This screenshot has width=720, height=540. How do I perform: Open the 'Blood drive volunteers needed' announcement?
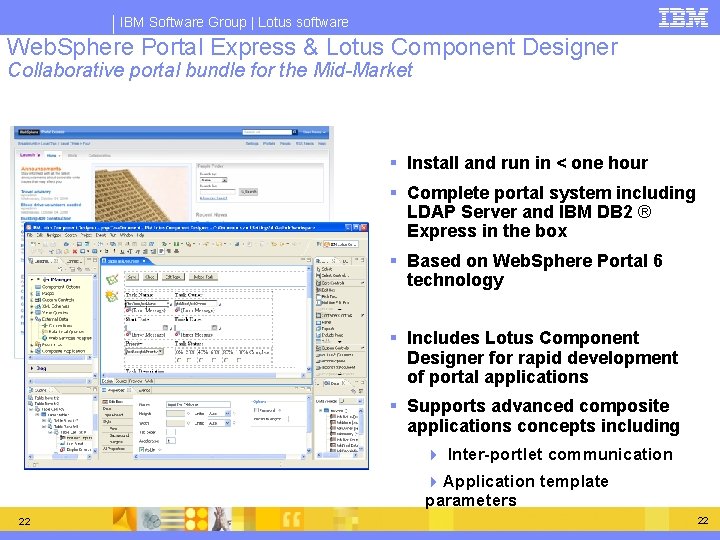coord(51,205)
